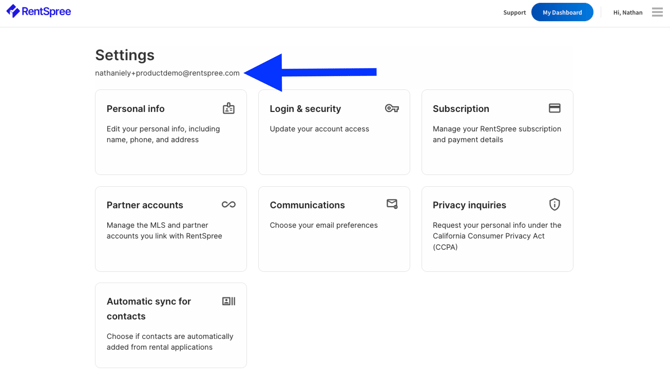Click the Privacy inquiries shield icon
The image size is (670, 374).
(x=554, y=204)
